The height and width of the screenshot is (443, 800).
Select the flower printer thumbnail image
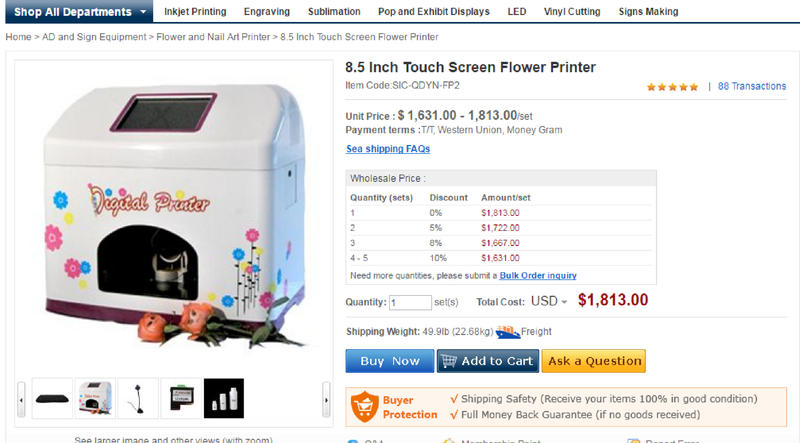point(95,399)
